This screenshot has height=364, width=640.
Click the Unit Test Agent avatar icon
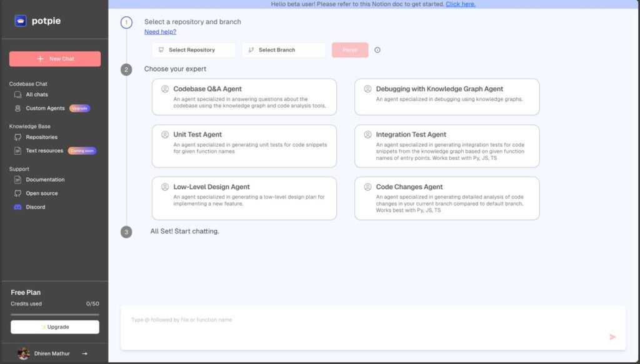click(x=165, y=134)
